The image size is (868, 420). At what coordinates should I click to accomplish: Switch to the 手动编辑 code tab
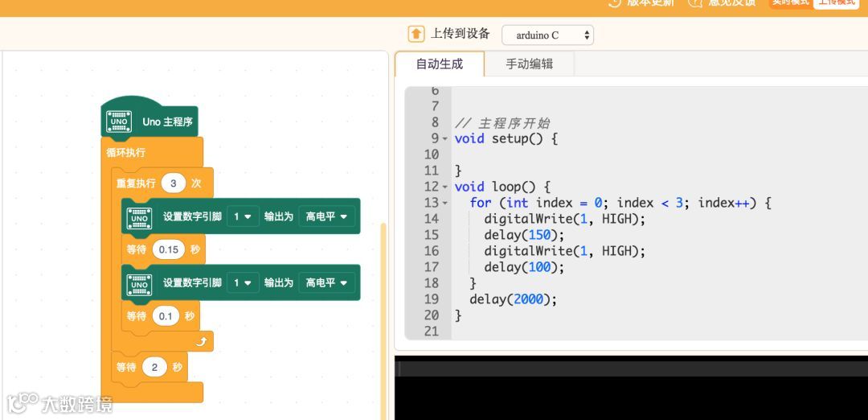tap(529, 64)
